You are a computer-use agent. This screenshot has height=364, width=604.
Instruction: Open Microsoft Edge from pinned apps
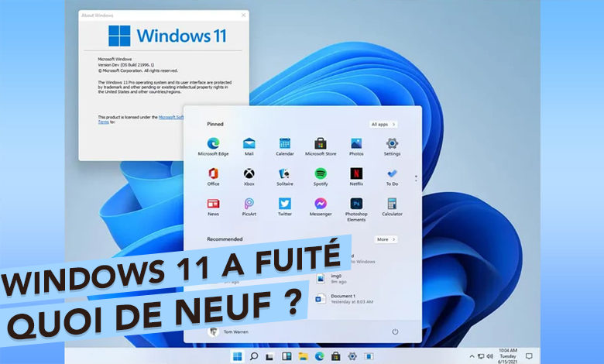[x=213, y=146]
